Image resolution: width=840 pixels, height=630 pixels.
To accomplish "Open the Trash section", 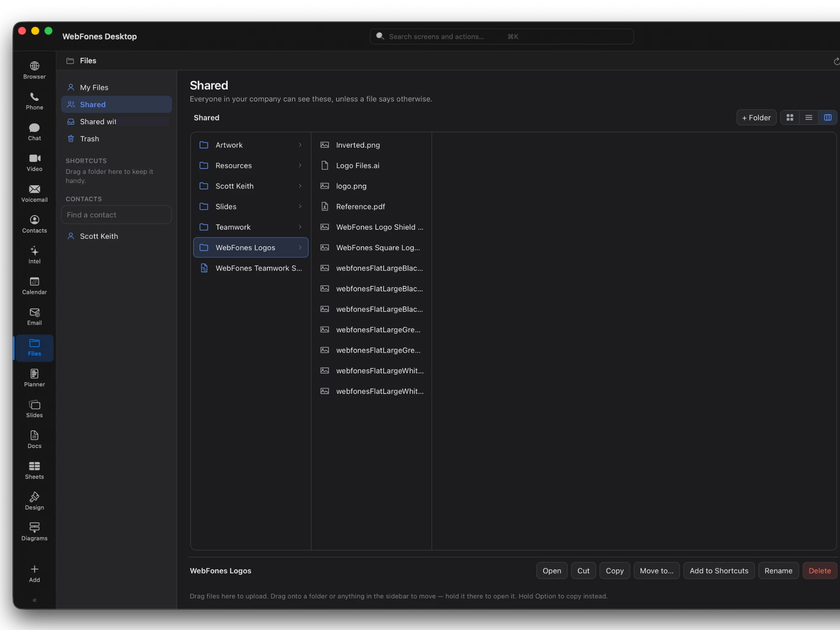I will click(x=116, y=139).
